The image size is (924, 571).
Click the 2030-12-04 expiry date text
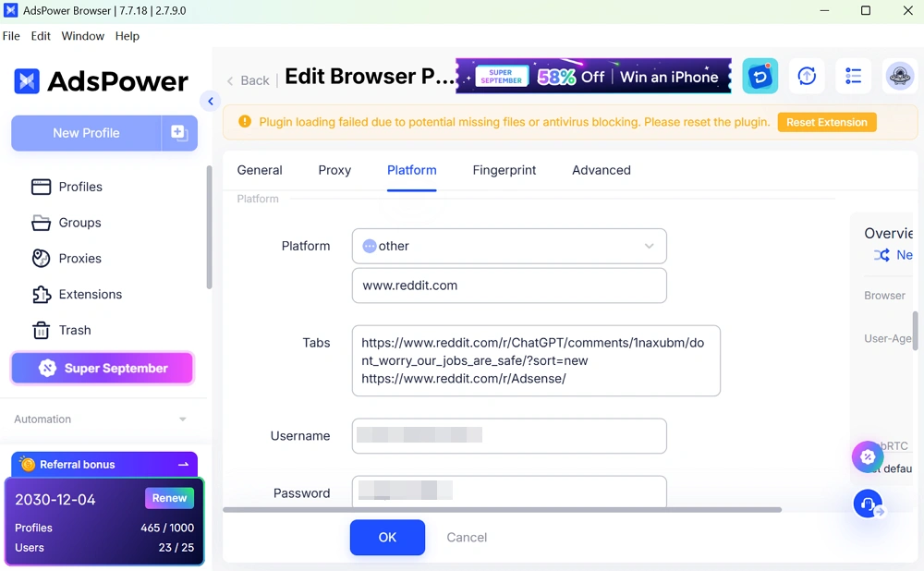[x=55, y=500]
